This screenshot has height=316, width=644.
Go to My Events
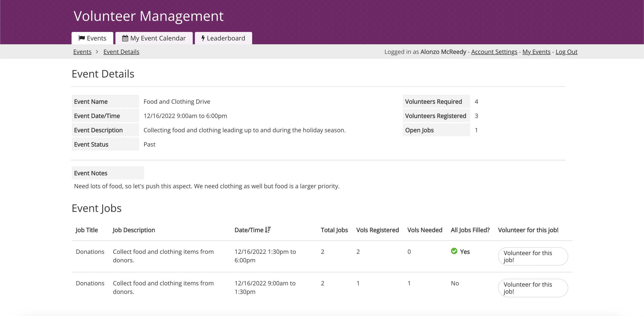coord(536,52)
